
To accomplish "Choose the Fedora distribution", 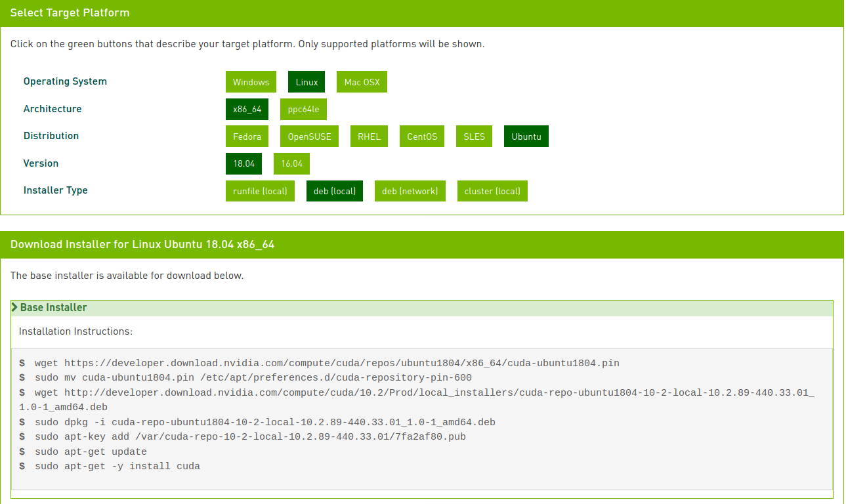I will (247, 136).
